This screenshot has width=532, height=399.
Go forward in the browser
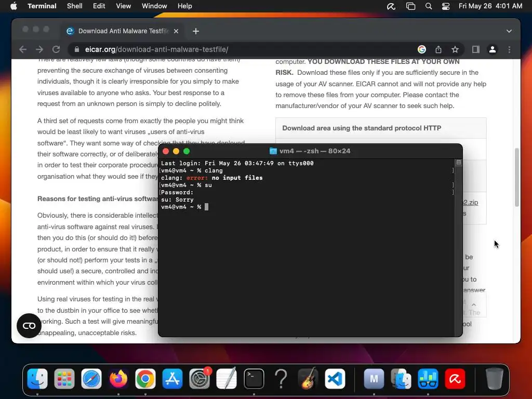tap(39, 49)
